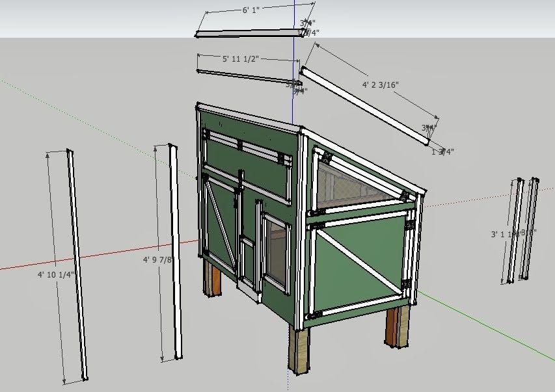Click the front center leg of coop
Viewport: 555px width, 392px height.
pos(299,351)
